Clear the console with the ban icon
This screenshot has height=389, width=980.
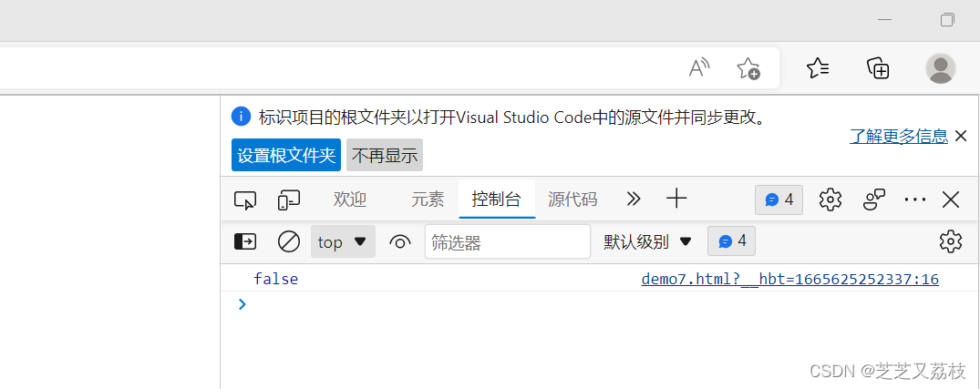tap(289, 241)
